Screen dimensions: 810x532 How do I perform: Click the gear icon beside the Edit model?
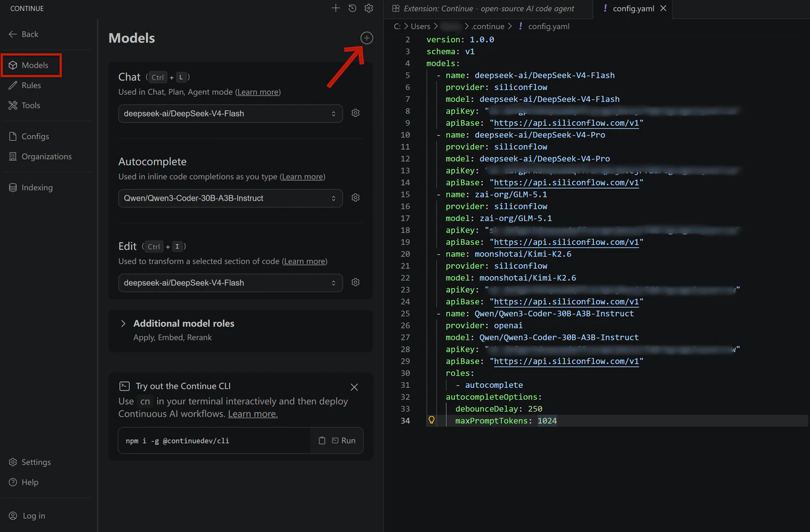point(356,283)
